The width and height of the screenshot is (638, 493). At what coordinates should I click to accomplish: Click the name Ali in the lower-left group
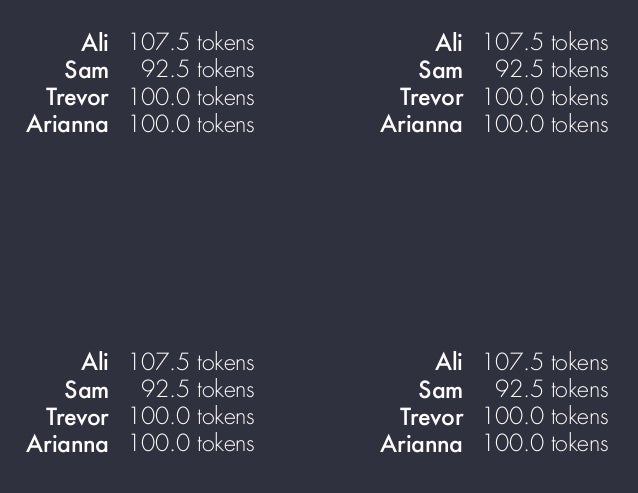[x=95, y=362]
